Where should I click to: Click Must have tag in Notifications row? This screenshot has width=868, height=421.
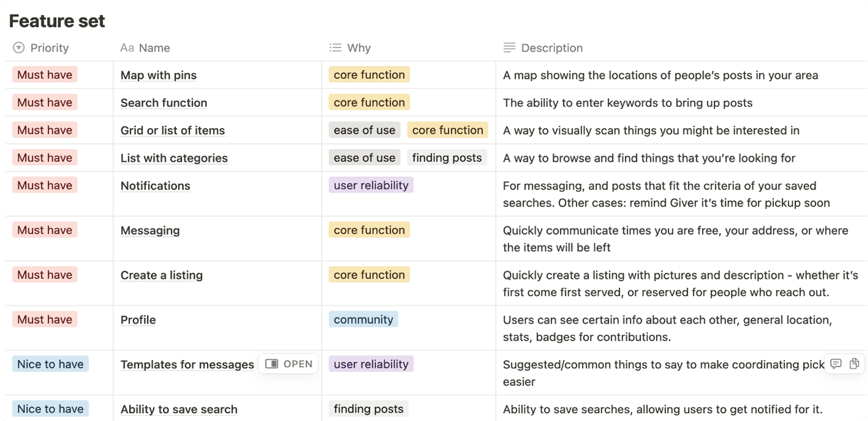[45, 185]
